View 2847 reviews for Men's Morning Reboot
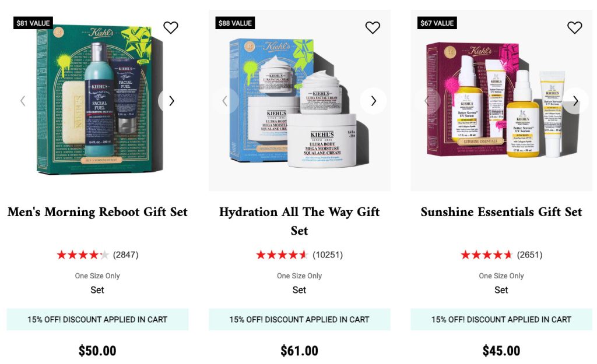Viewport: 597px width, 364px height. tap(97, 255)
